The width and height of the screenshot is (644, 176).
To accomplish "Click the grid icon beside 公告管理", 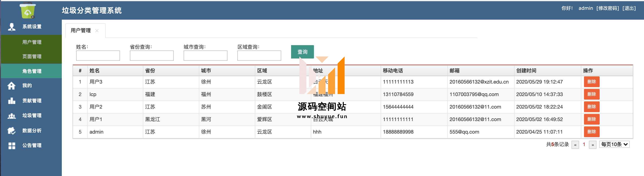I will (x=12, y=146).
